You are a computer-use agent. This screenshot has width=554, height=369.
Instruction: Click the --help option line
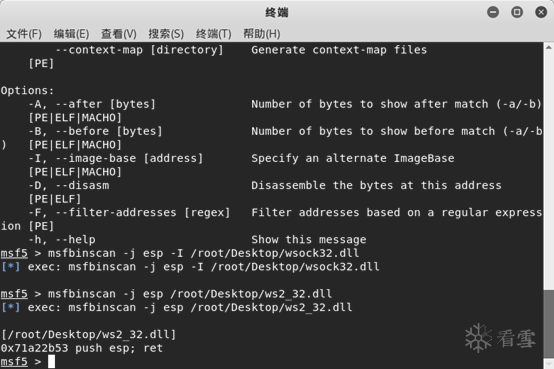(x=198, y=240)
